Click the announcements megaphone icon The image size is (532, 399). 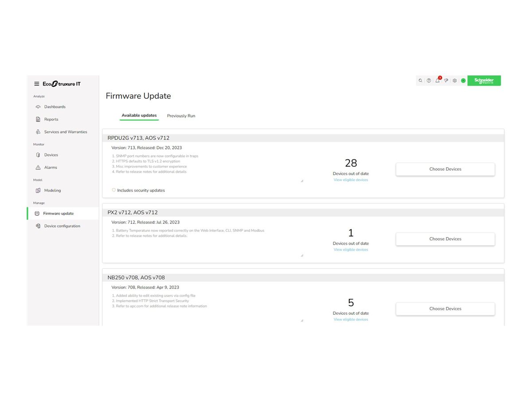[446, 81]
